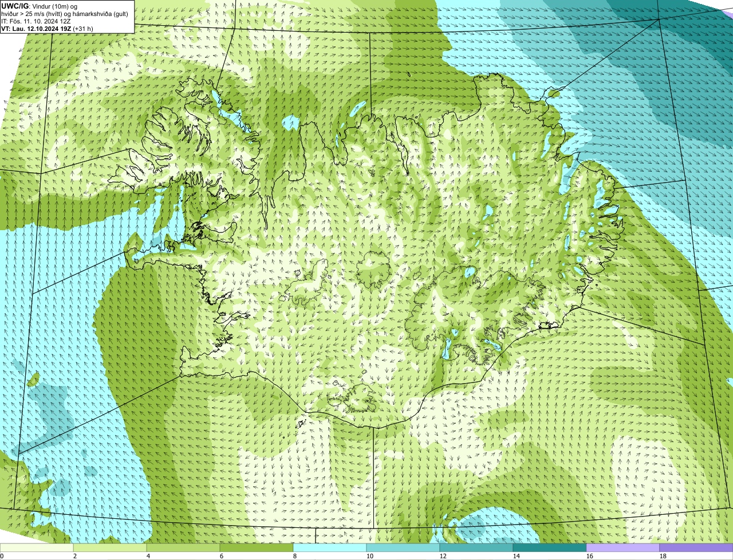Click the legend scale label "12"
This screenshot has width=733, height=560.
pos(443,556)
